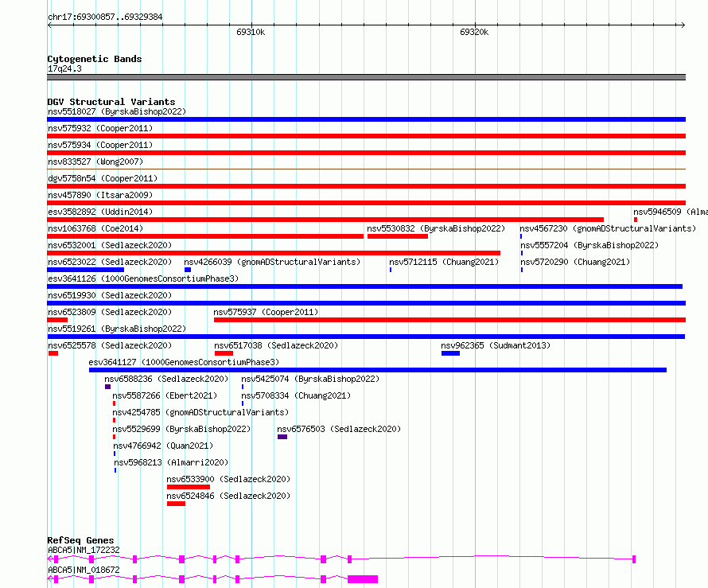Select the esv3641127 (1000GenomesConsortiumPhase3) label
This screenshot has height=588, width=708.
tap(184, 362)
